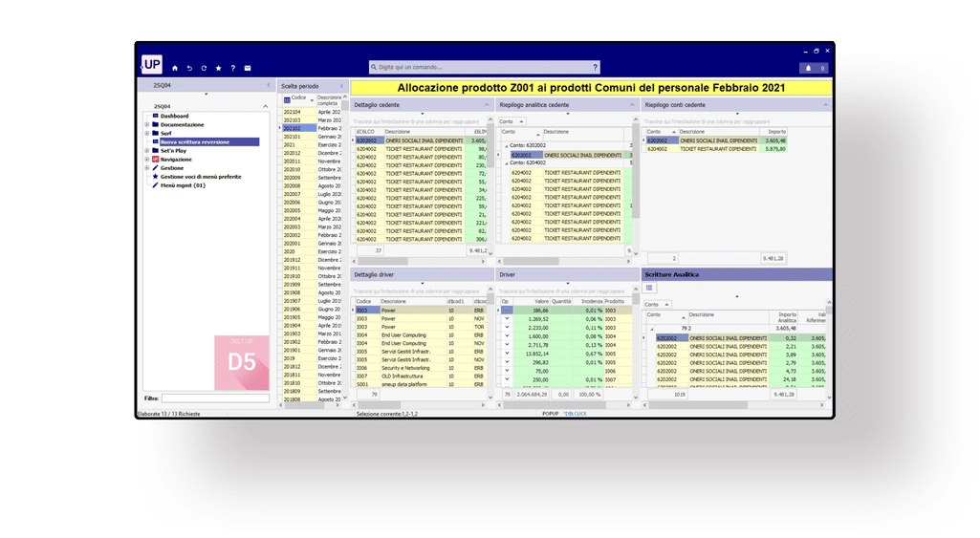Click the Conto grouping chip in Riepilogo analitica
This screenshot has width=980, height=538.
(511, 121)
